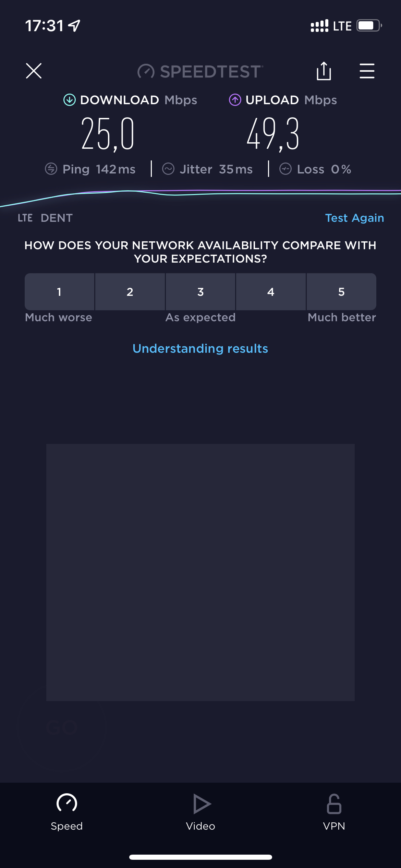
Task: Tap the Ping icon
Action: 51,169
